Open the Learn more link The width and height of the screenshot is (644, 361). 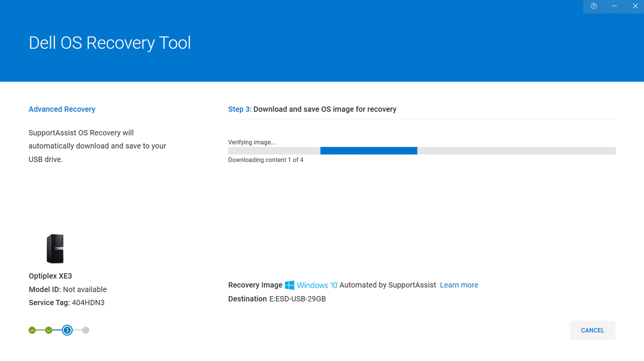[x=459, y=285]
